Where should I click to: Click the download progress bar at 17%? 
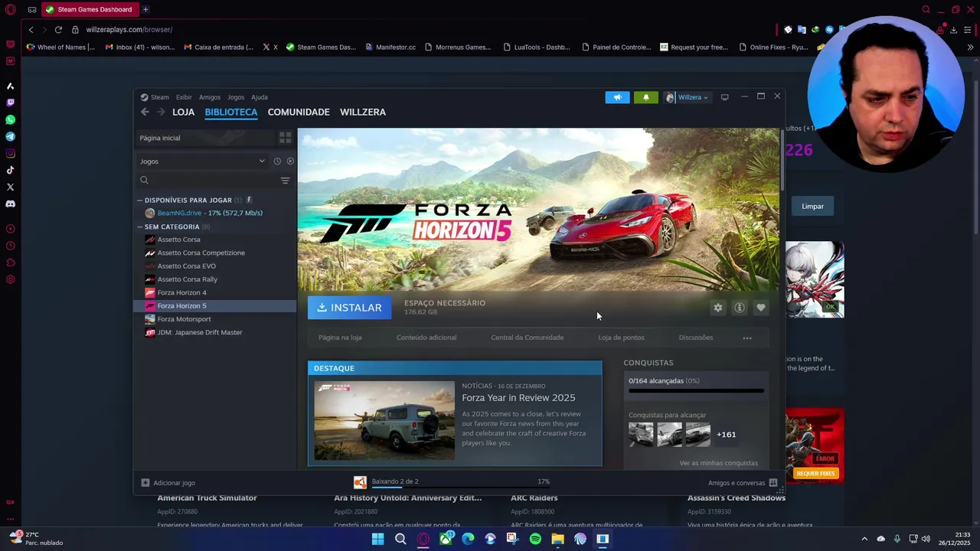[x=461, y=487]
